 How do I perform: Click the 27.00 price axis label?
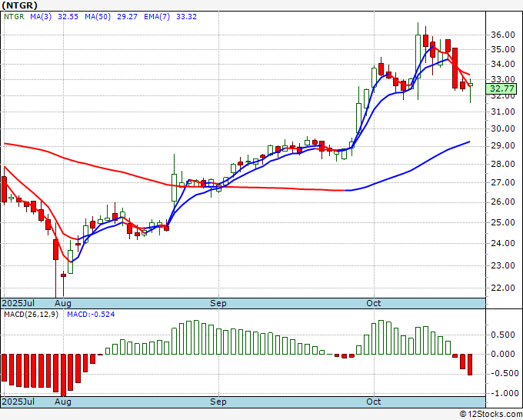503,182
